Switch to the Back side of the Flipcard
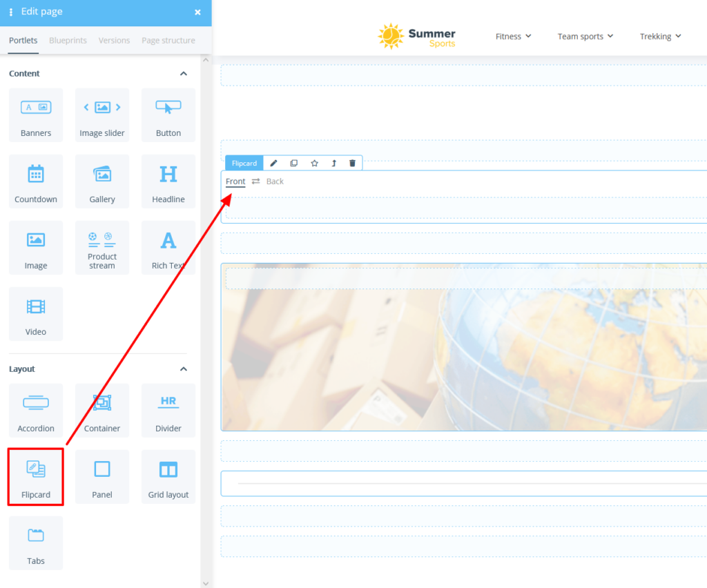 pyautogui.click(x=275, y=181)
